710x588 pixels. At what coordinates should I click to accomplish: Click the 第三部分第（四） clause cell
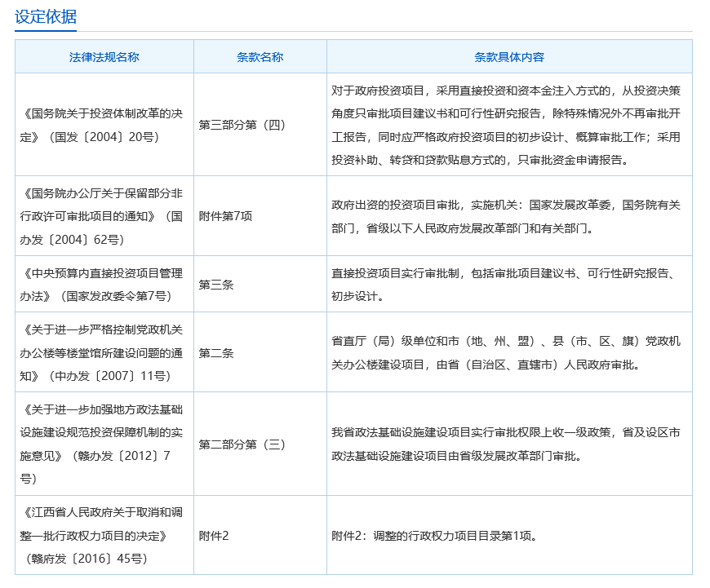click(242, 125)
